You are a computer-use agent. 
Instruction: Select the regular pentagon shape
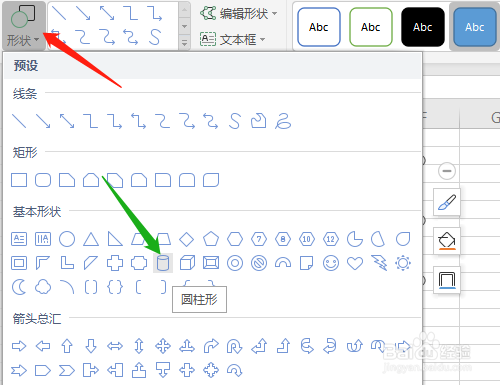click(211, 239)
